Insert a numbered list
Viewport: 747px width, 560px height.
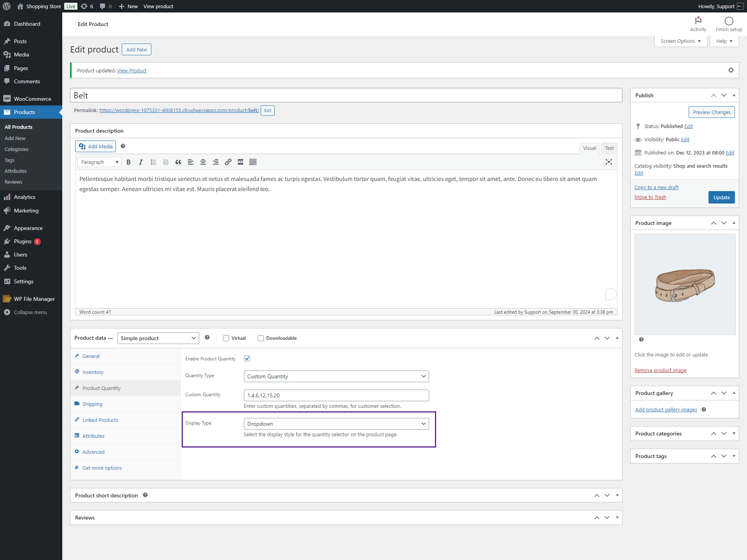click(x=166, y=162)
